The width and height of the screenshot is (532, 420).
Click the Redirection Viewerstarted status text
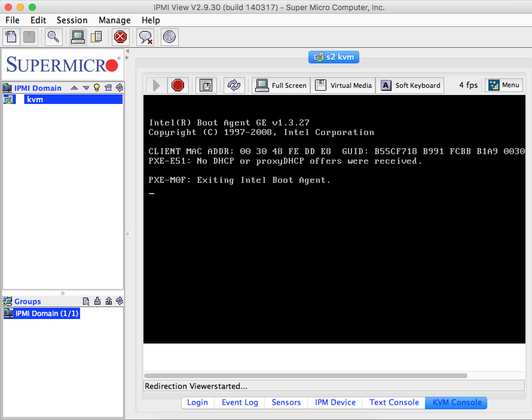click(196, 386)
